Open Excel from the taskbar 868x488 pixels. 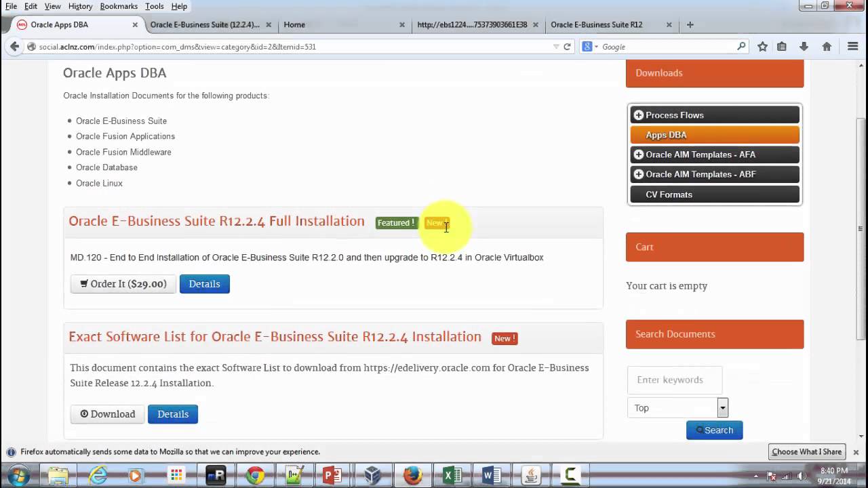[452, 476]
